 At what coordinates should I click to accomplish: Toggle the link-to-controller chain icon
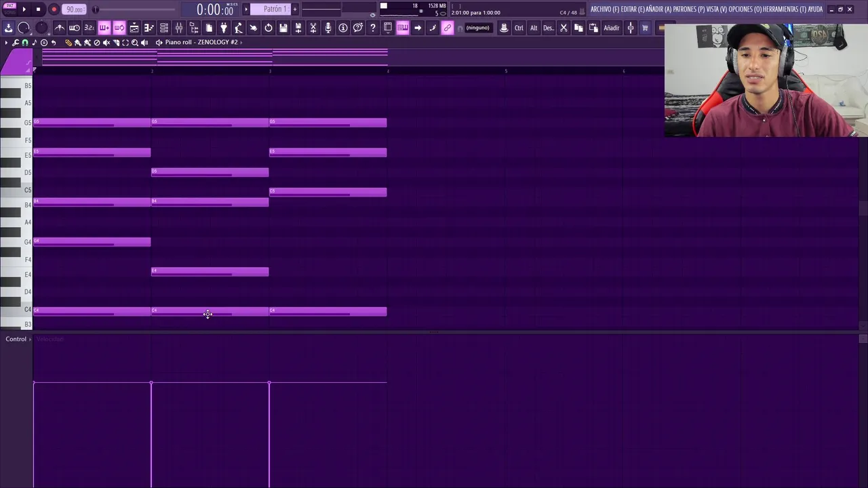coord(447,28)
